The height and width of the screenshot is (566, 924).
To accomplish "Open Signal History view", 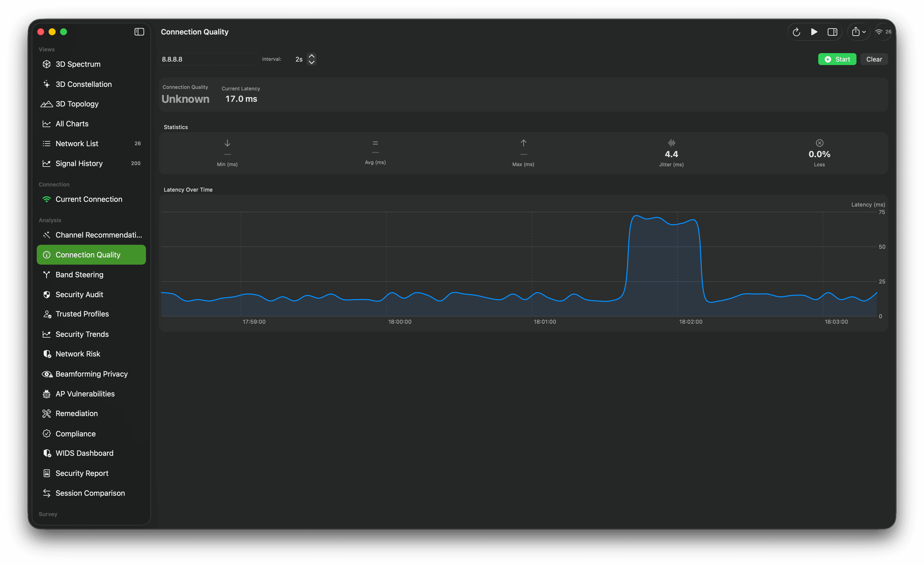I will coord(91,164).
